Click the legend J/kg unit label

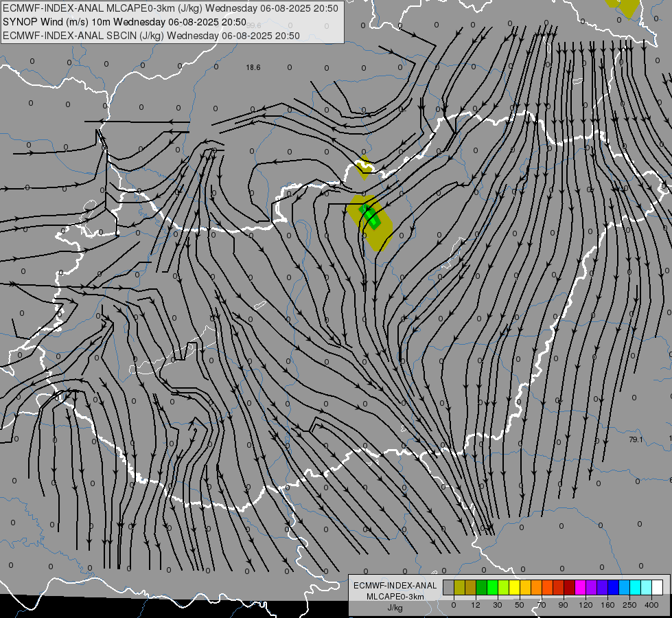coord(395,608)
